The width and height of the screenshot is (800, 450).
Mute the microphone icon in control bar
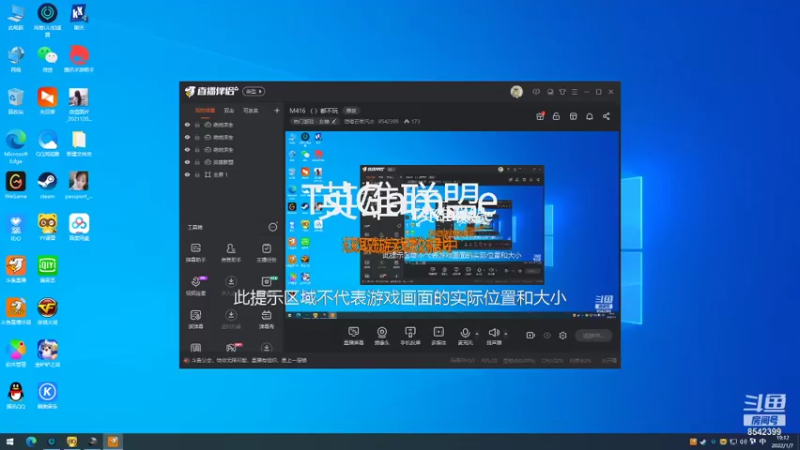[465, 333]
